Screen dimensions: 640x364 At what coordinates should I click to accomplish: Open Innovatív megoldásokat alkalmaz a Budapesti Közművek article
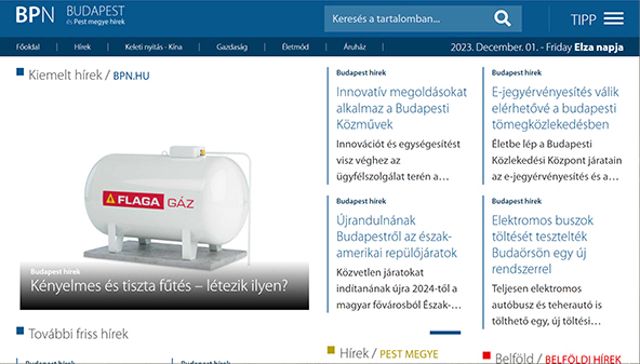click(401, 108)
